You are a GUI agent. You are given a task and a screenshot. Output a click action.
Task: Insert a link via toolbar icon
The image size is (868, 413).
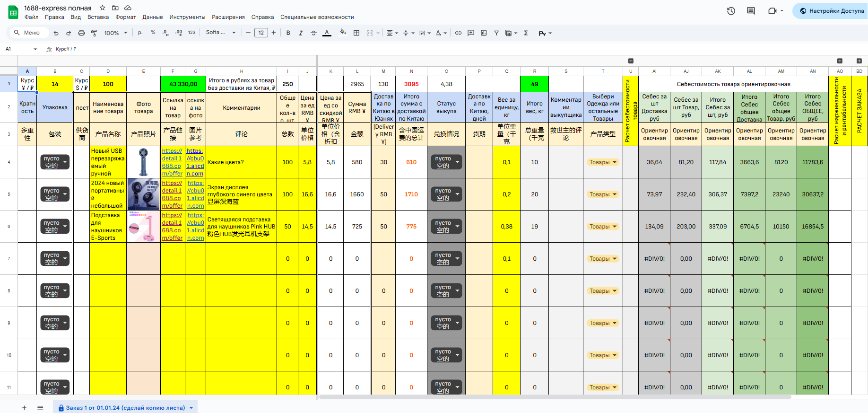[x=458, y=33]
